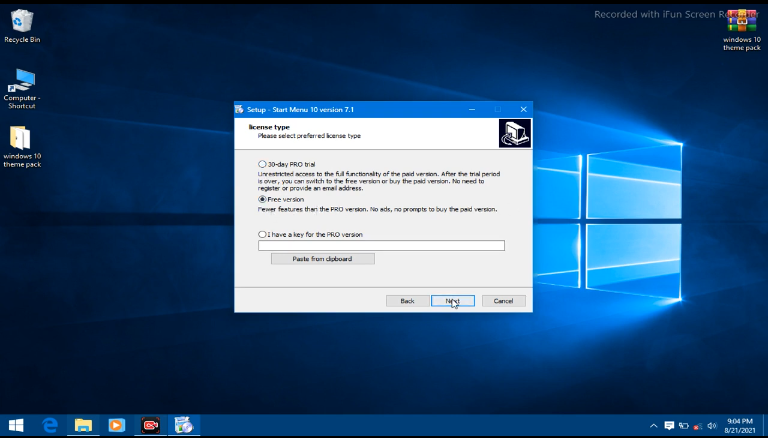The height and width of the screenshot is (438, 768).
Task: Click 'Please select preferred license type' text
Action: coord(309,136)
